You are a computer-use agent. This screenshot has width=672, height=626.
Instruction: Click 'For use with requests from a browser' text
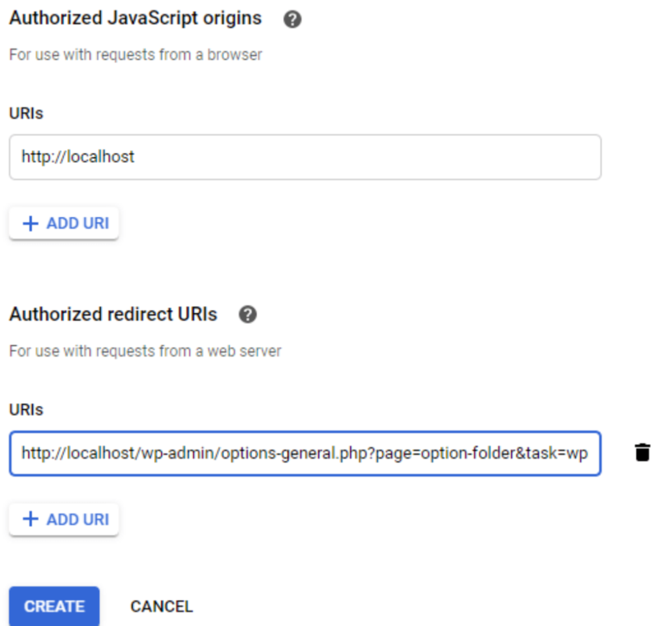[136, 55]
